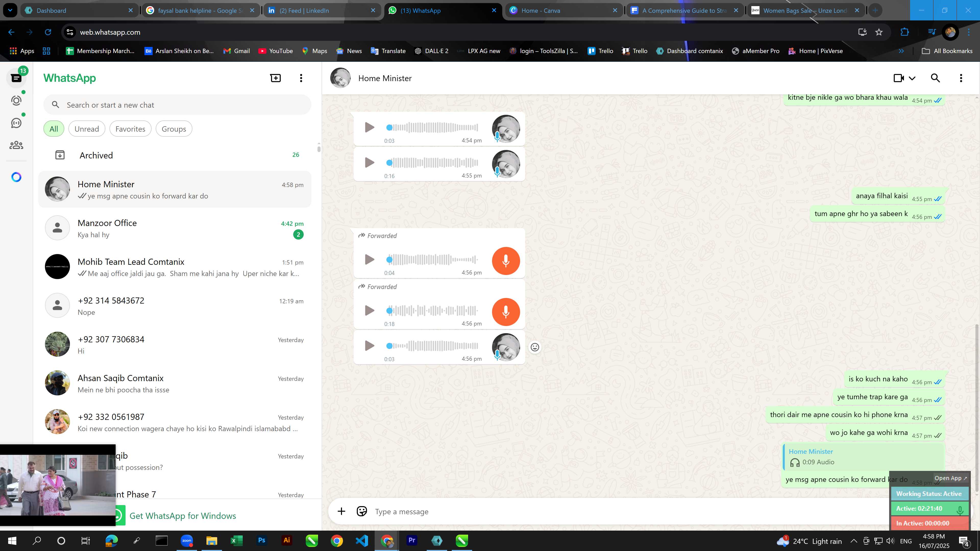This screenshot has height=551, width=980.
Task: Open the Meta AI circle icon
Action: point(16,177)
